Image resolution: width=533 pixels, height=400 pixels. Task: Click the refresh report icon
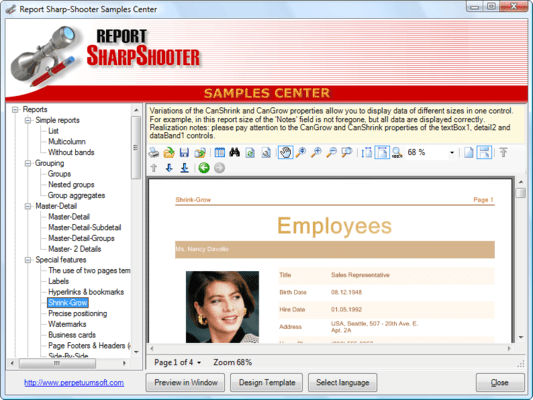[250, 153]
